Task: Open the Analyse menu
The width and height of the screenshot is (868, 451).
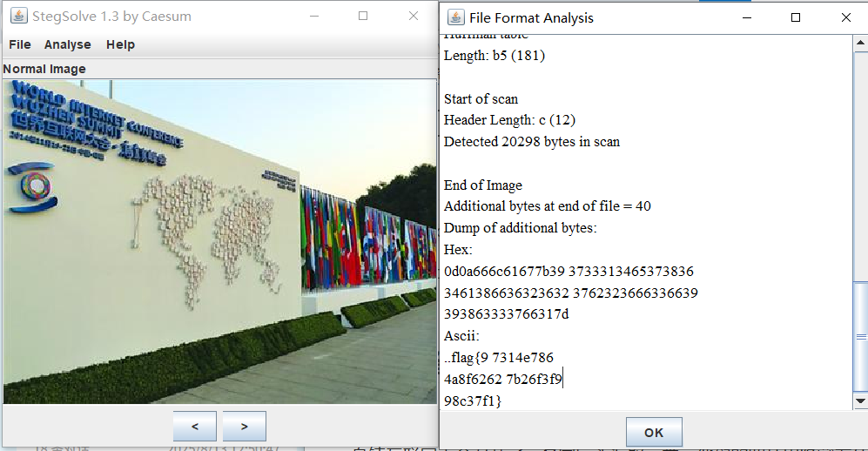Action: 68,44
